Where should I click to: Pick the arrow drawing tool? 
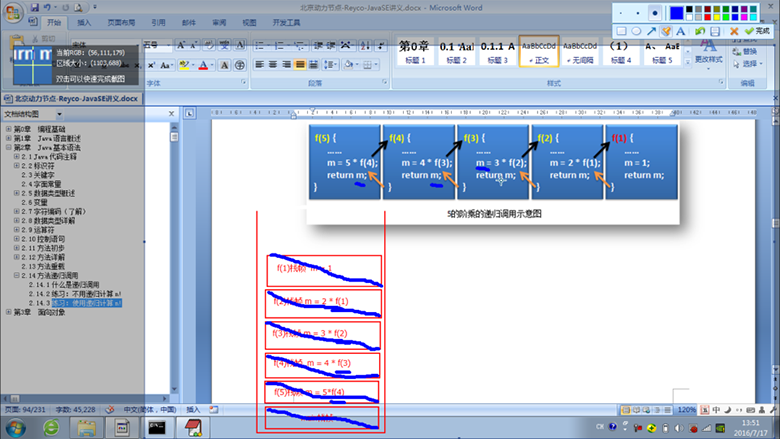tap(651, 31)
